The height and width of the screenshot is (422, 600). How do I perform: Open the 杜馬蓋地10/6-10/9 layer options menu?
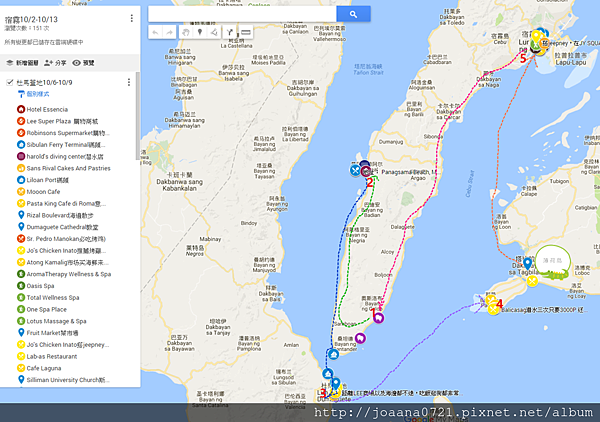point(129,82)
